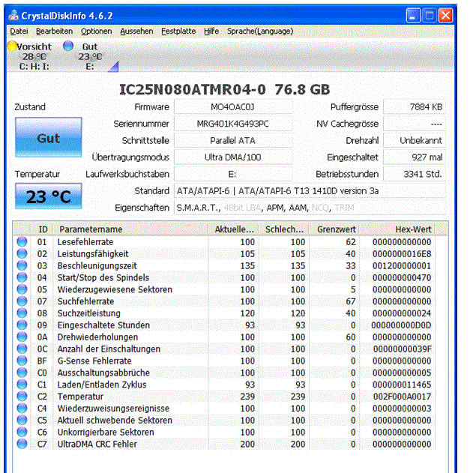This screenshot has width=476, height=473.
Task: Click the yellow Vorsicht disk status icon
Action: click(12, 46)
